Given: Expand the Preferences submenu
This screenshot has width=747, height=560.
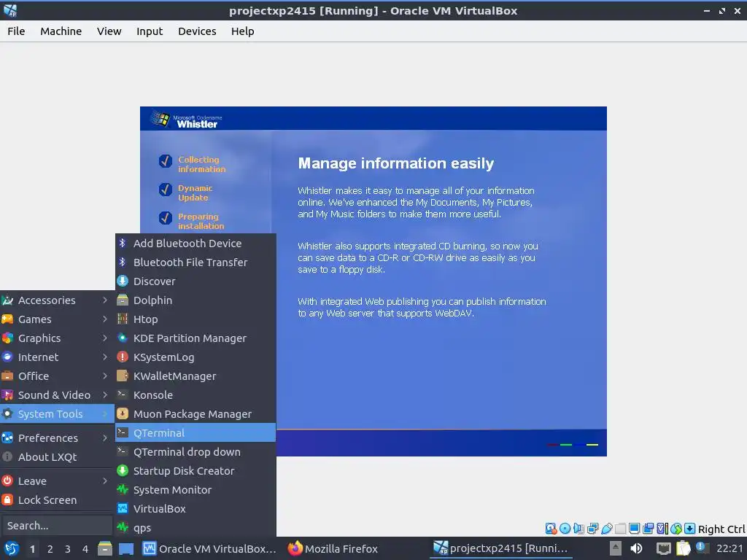Looking at the screenshot, I should [57, 438].
